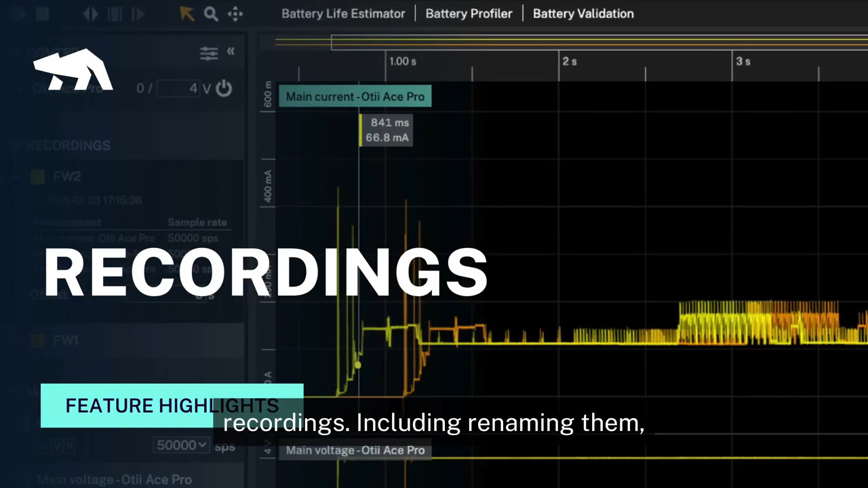Click the horizontal auto-fit arrows icon

(x=90, y=14)
